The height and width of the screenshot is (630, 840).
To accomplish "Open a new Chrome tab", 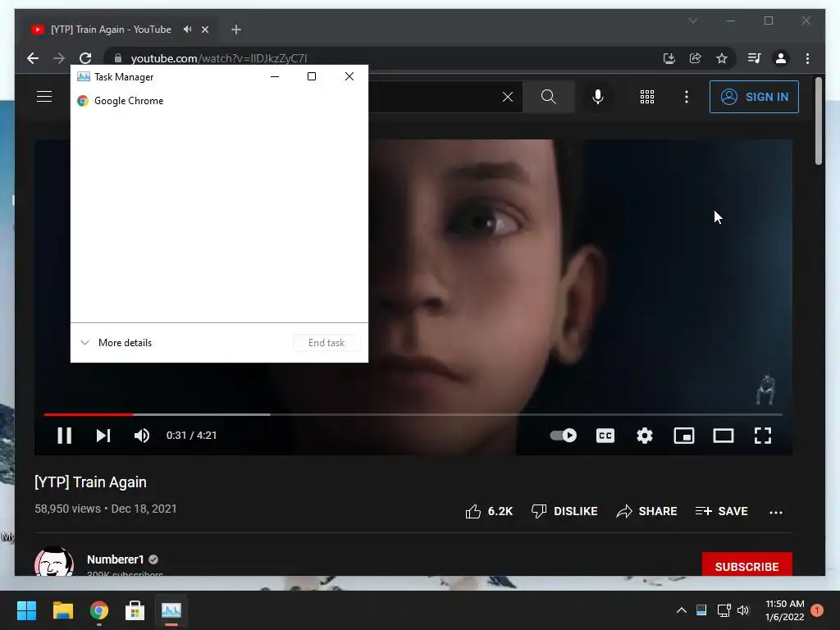I will coord(236,30).
